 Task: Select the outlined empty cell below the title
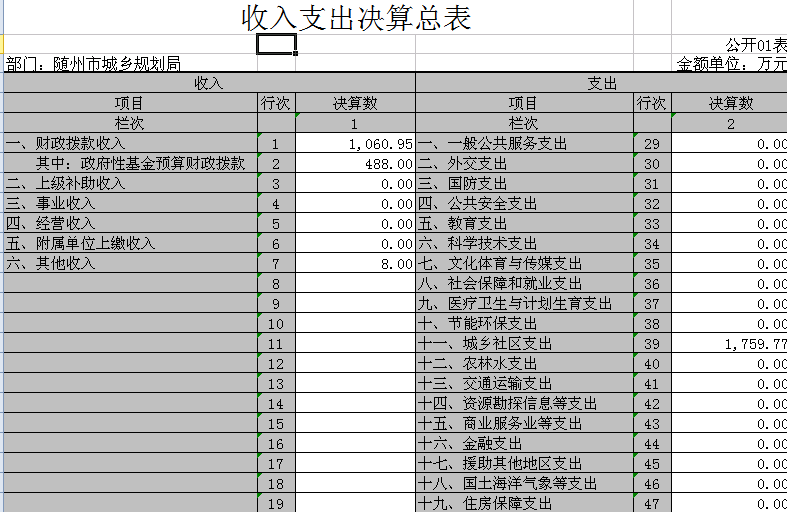click(x=277, y=44)
